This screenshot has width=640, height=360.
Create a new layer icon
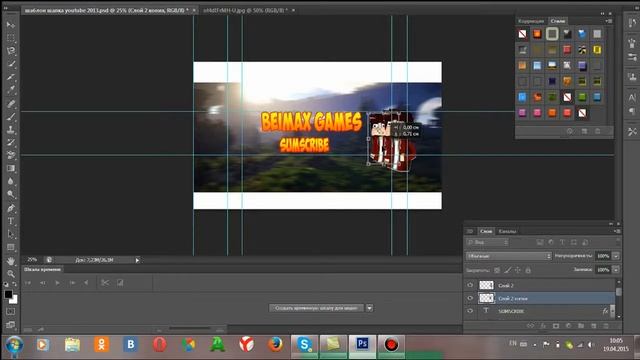(x=593, y=326)
